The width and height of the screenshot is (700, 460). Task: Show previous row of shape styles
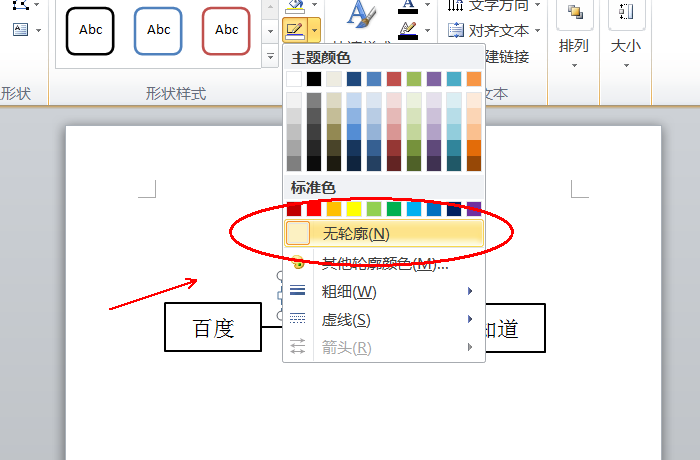pyautogui.click(x=270, y=8)
